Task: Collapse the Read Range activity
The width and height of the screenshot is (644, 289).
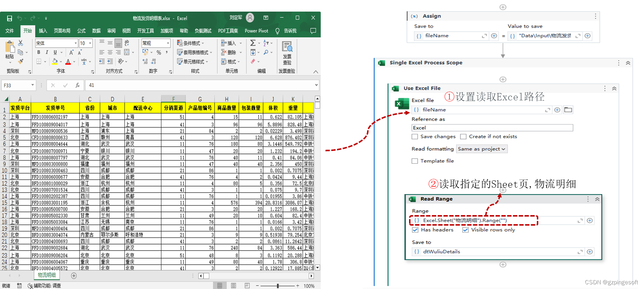Action: click(597, 199)
